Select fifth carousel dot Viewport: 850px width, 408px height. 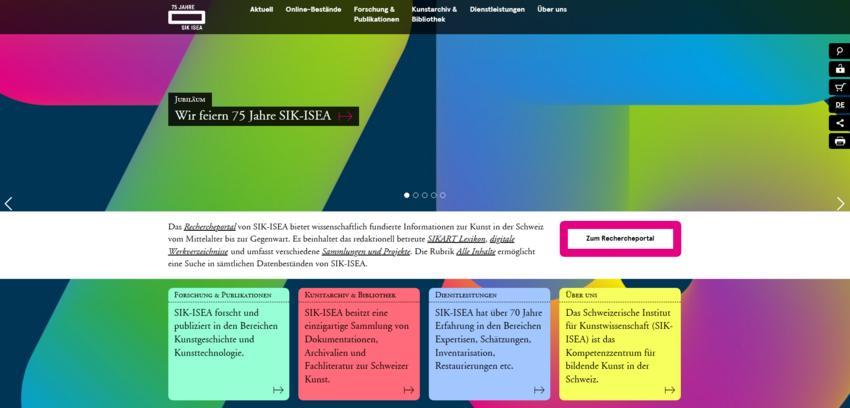443,195
